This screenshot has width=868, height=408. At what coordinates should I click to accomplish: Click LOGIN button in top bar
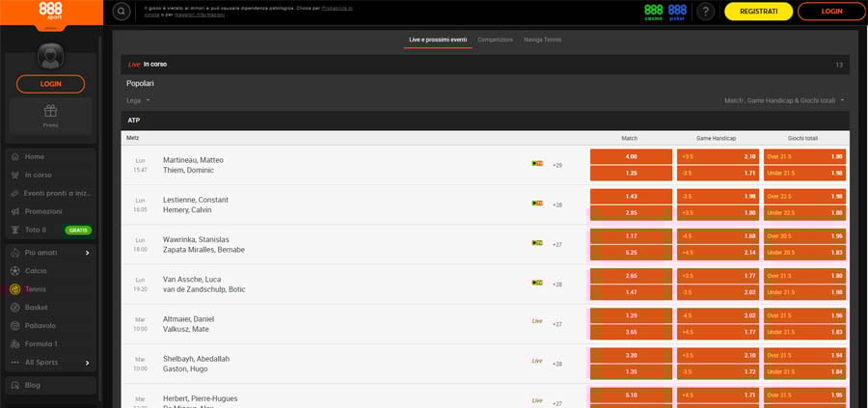(x=831, y=11)
